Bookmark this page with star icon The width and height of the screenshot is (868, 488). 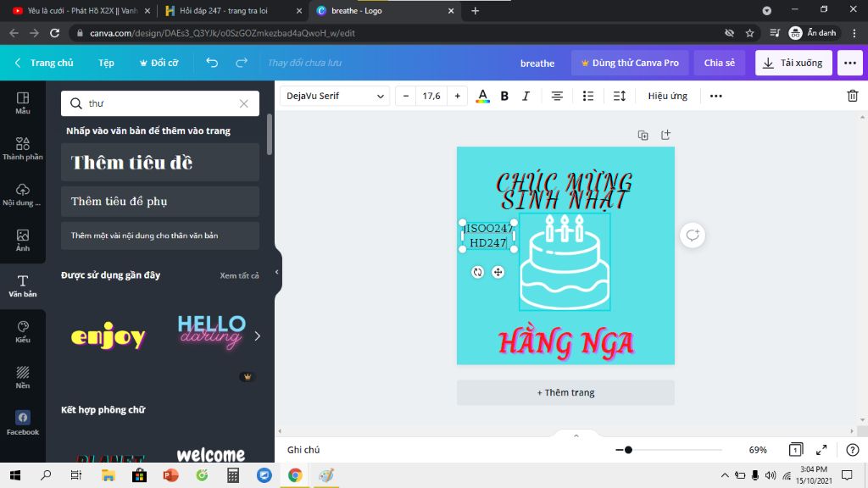[x=749, y=33]
